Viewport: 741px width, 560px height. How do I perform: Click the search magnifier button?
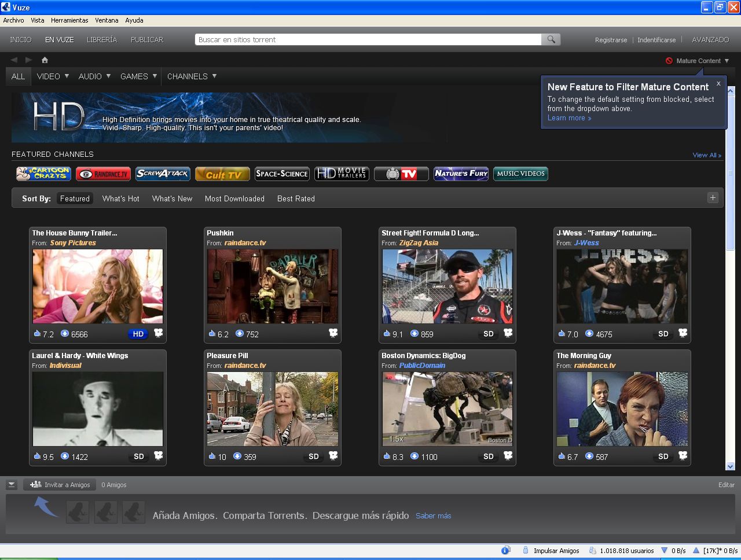coord(551,39)
